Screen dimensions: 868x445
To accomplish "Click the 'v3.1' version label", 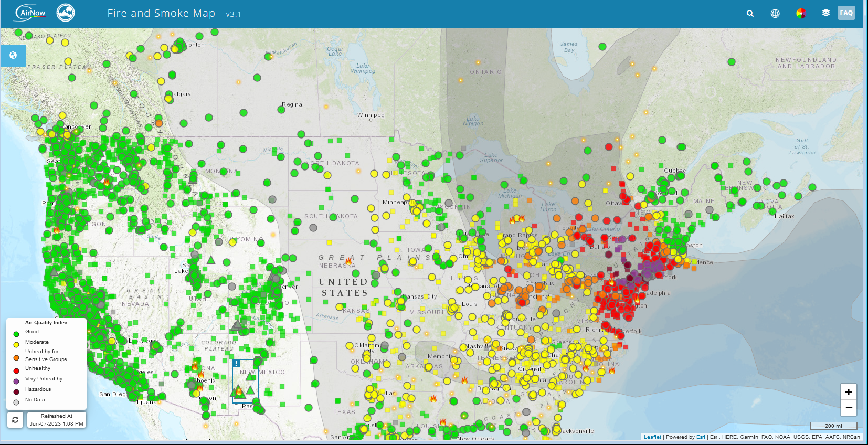I will (x=234, y=14).
